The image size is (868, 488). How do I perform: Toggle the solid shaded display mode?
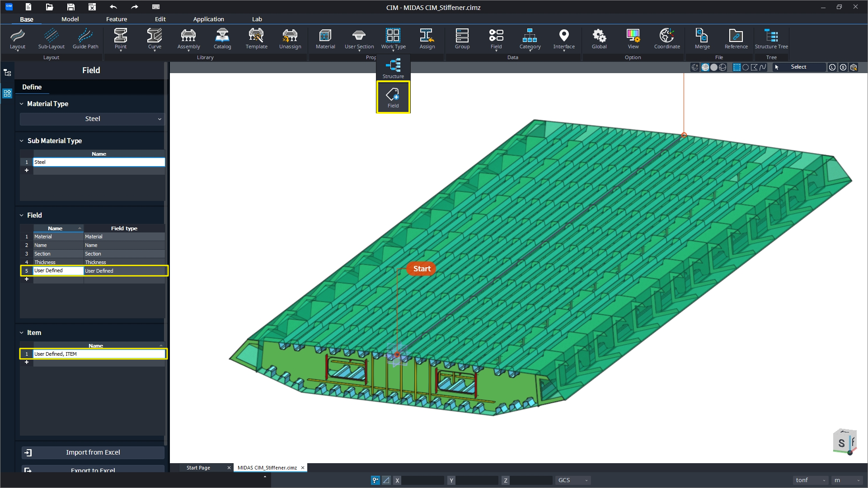[x=714, y=67]
